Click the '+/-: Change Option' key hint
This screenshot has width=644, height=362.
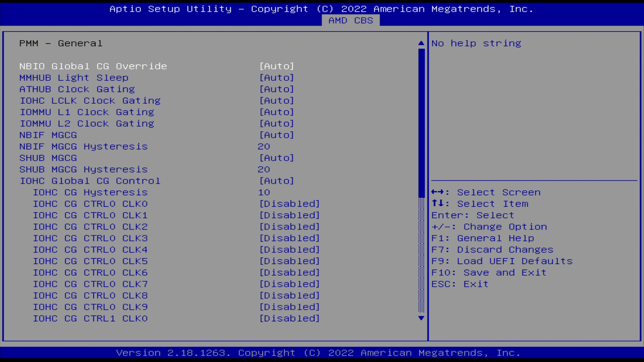click(x=489, y=227)
